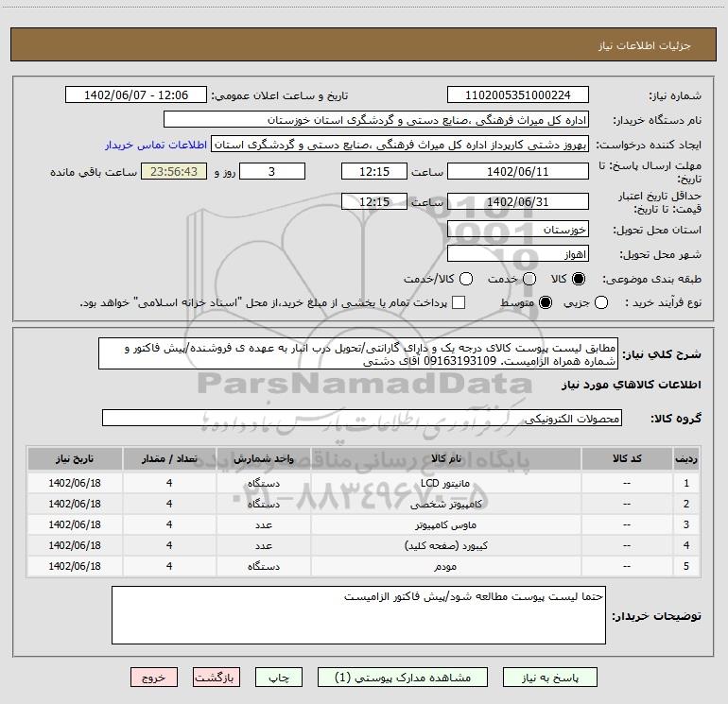Click the price validity time 12:15 field
This screenshot has height=704, width=728.
[x=374, y=201]
